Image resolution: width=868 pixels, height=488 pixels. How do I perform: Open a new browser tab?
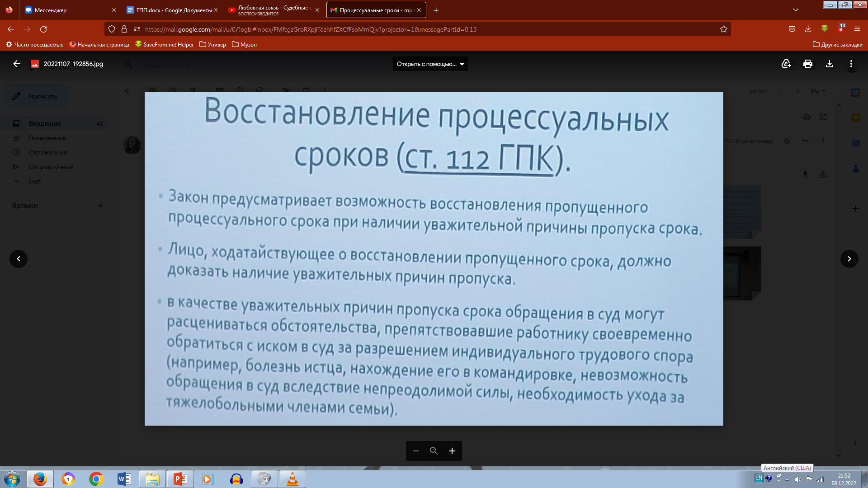tap(436, 10)
